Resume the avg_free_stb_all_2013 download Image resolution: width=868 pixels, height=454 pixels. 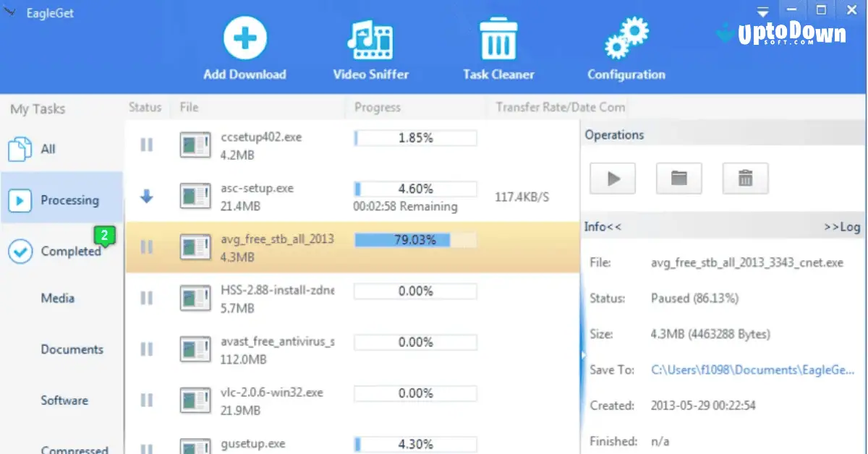point(147,247)
